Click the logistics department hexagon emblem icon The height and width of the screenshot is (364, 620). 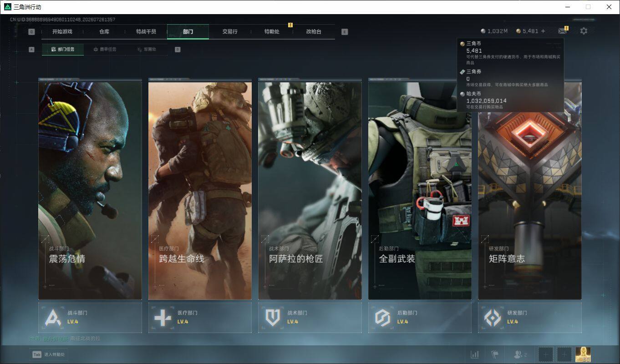point(383,318)
